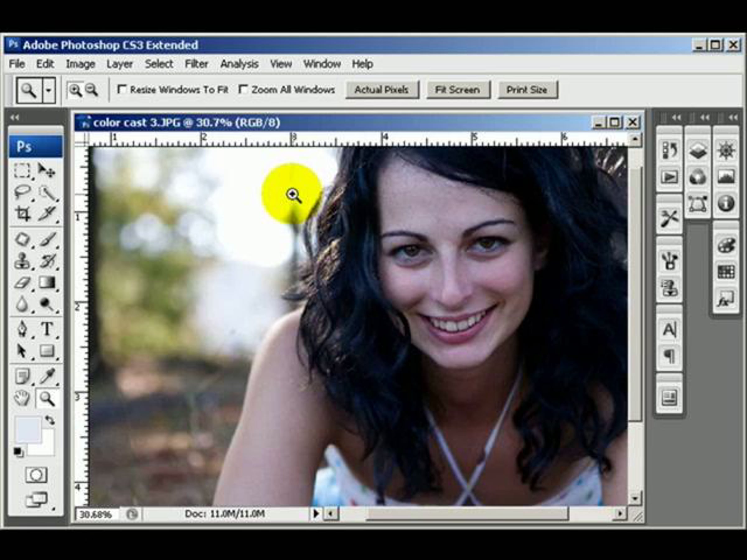Select the Hand tool

pyautogui.click(x=23, y=398)
